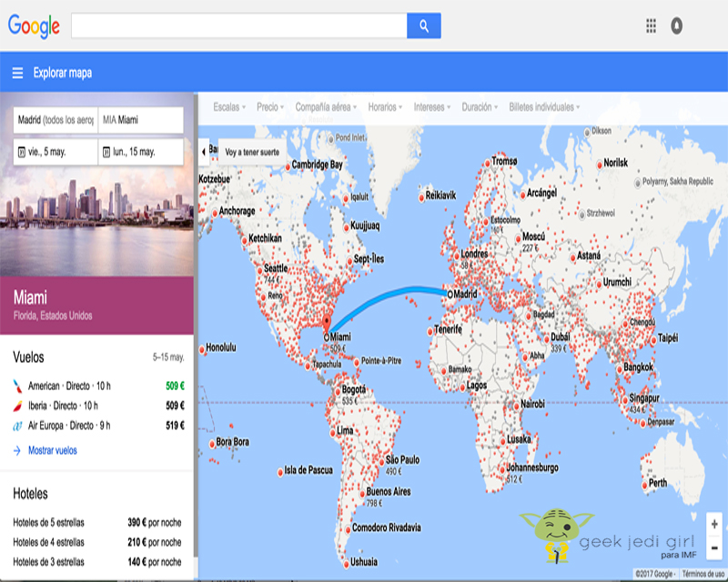Click the MIA Miami destination field
728x582 pixels.
tap(141, 120)
